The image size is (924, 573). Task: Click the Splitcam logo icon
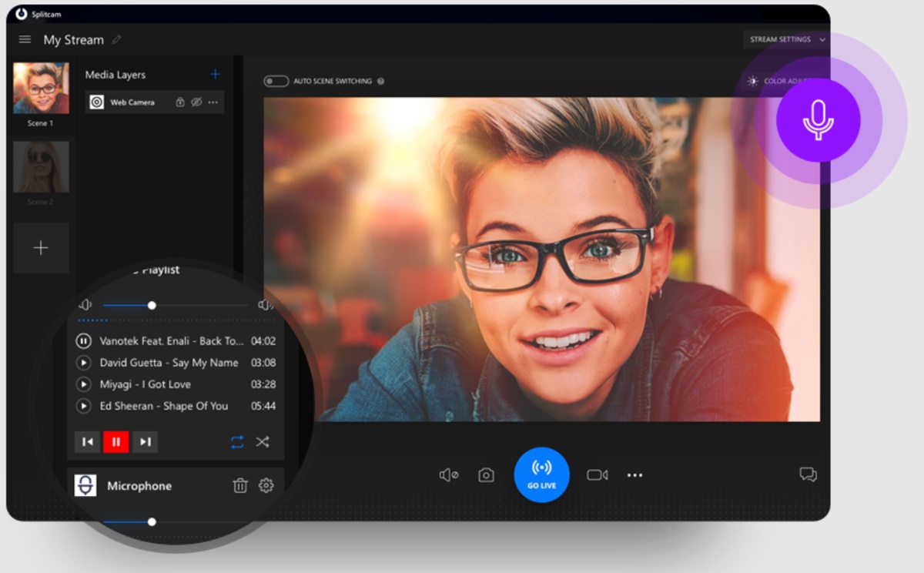pyautogui.click(x=22, y=13)
